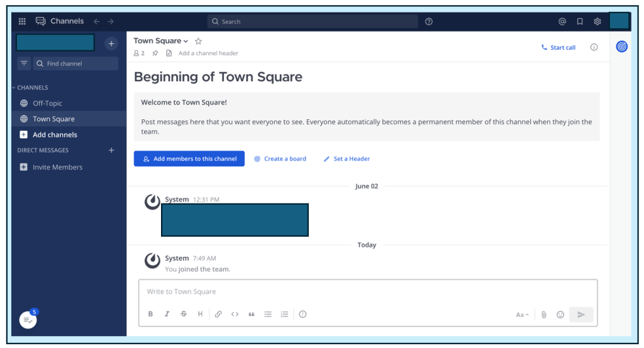This screenshot has width=644, height=348.
Task: Click Add members to this channel
Action: [x=189, y=159]
